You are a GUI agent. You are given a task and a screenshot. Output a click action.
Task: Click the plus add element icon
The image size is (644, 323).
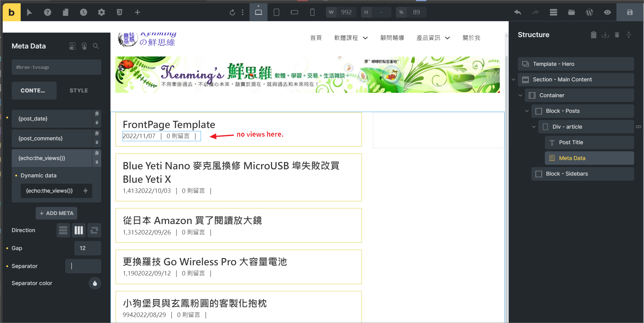click(137, 12)
